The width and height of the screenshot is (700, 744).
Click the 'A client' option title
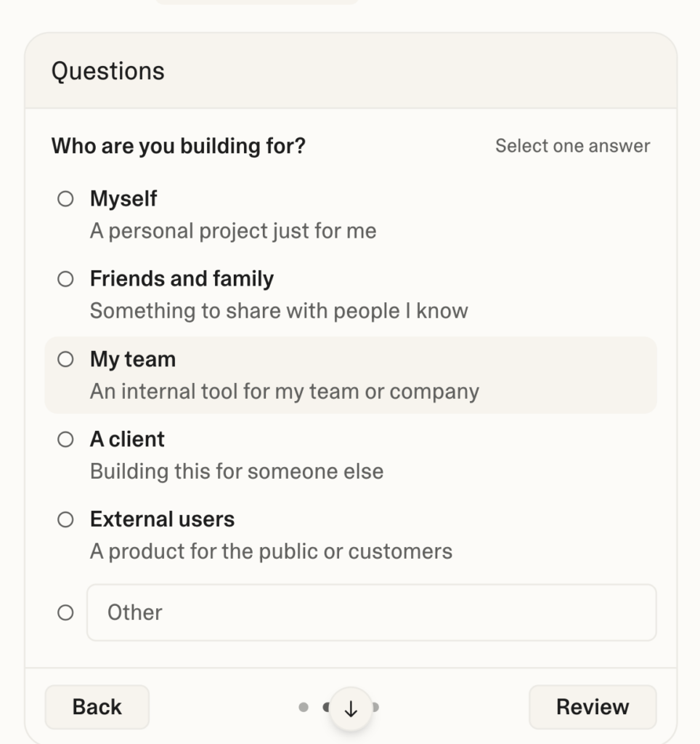click(127, 440)
